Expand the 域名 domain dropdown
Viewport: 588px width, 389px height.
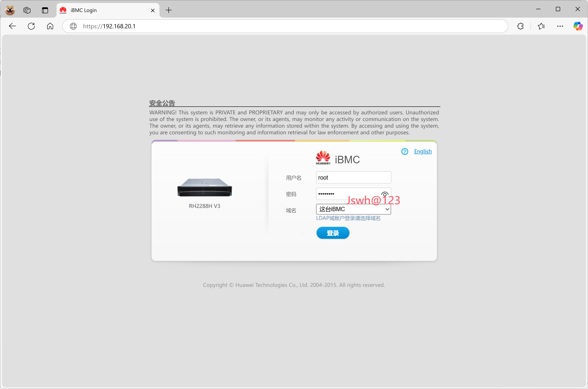353,209
